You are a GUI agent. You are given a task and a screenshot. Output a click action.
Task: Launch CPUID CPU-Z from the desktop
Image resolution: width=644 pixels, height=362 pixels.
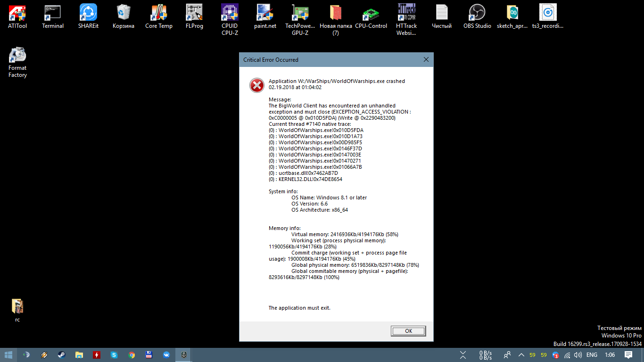[x=230, y=20]
